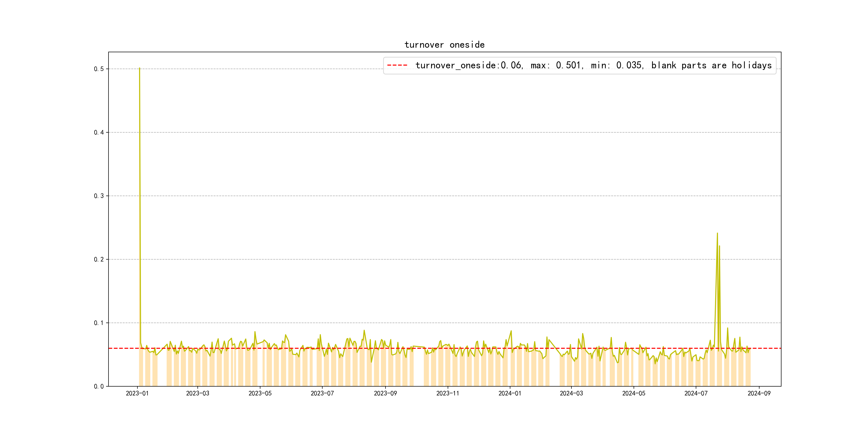
Task: Click the 0.5 y-axis tick label
Action: (x=99, y=69)
